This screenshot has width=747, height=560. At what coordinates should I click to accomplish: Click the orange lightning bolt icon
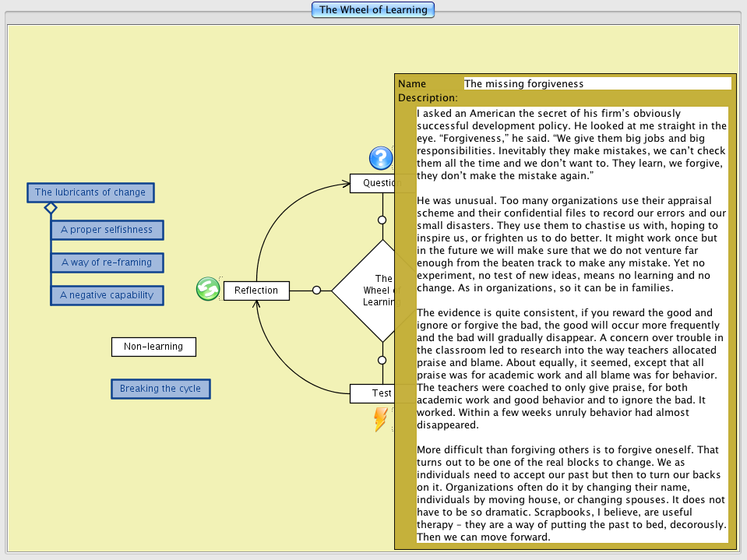(380, 419)
